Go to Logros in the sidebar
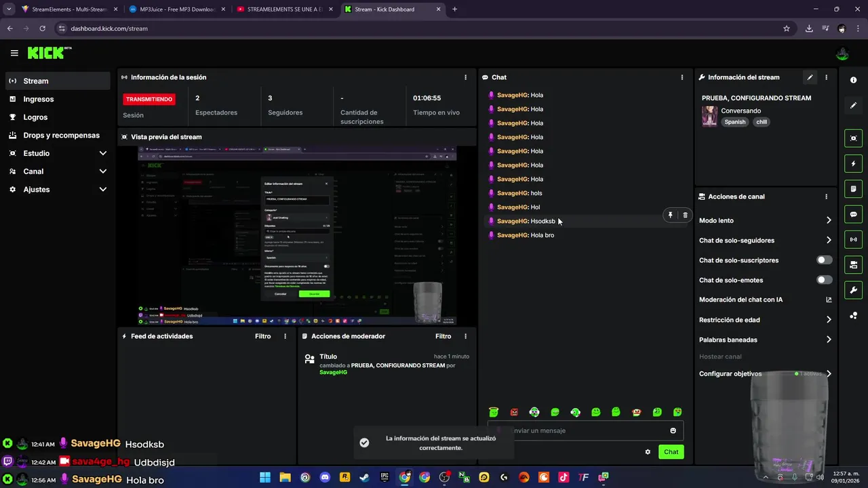 coord(58,117)
